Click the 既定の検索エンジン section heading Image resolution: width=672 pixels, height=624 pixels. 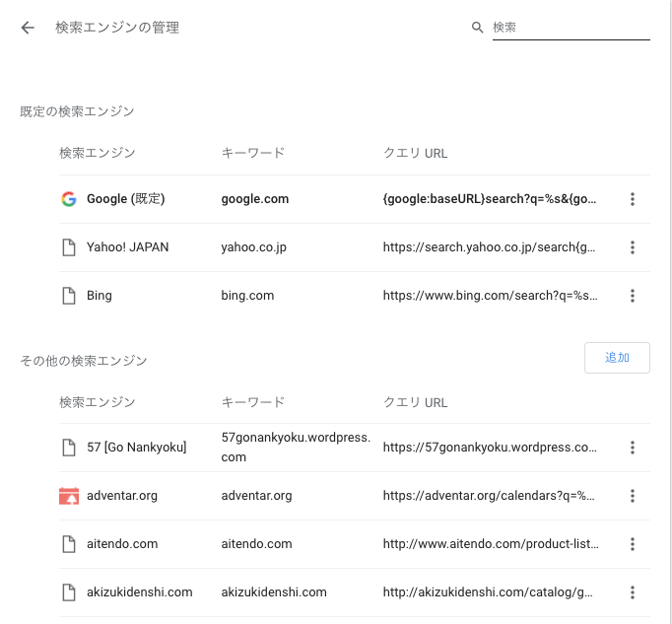[x=77, y=111]
